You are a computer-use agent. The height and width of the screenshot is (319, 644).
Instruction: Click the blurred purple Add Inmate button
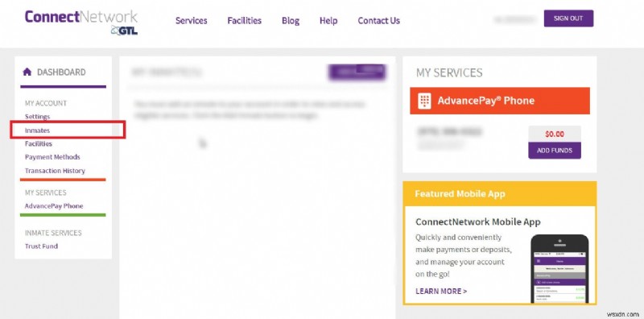tap(357, 72)
